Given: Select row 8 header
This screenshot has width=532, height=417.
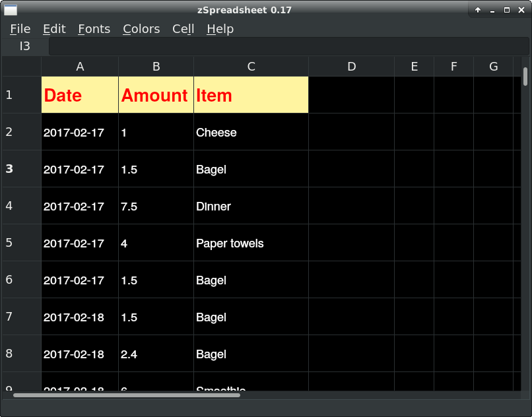Looking at the screenshot, I should click(x=22, y=354).
